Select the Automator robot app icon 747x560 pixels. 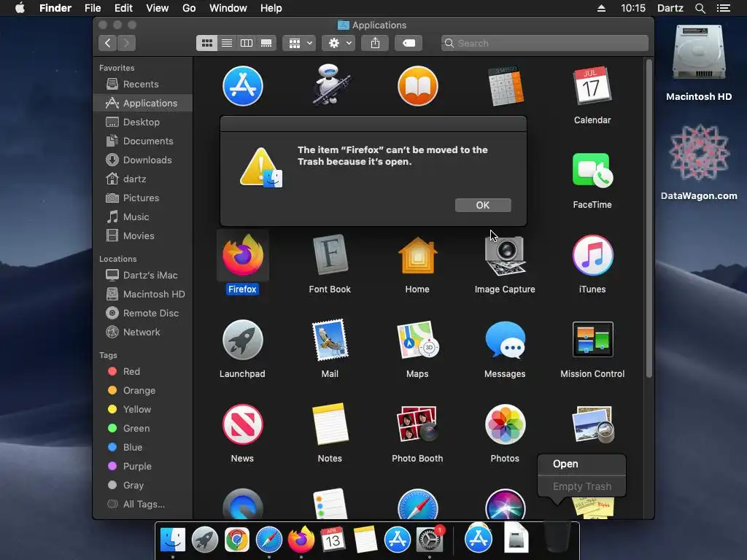pyautogui.click(x=330, y=85)
